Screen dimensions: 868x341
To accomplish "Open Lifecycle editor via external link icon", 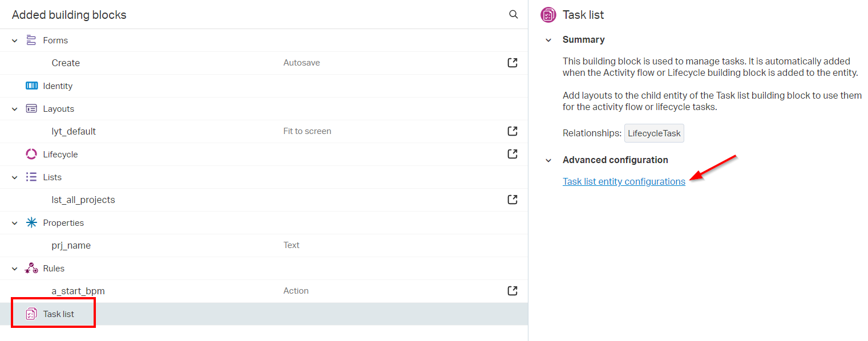I will tap(512, 154).
